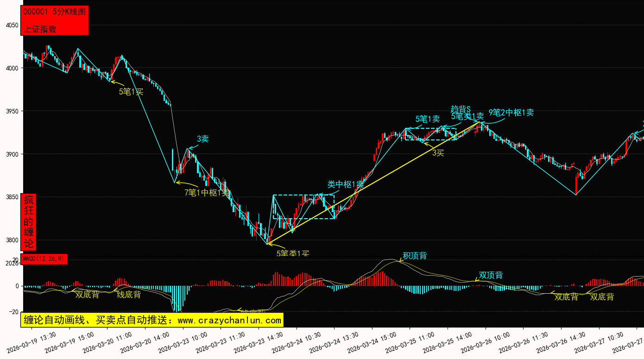The width and height of the screenshot is (644, 359).
Task: Click the 5笔1卖 sell signal annotation
Action: point(427,119)
